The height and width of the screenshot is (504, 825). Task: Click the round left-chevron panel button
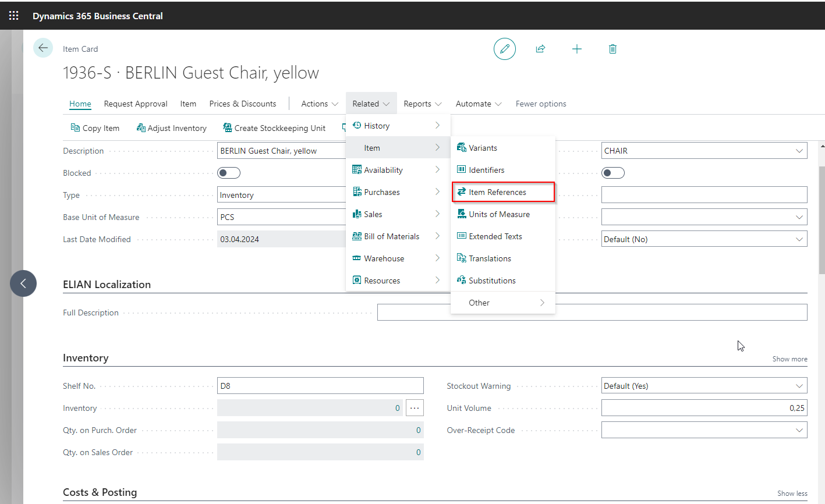(23, 283)
